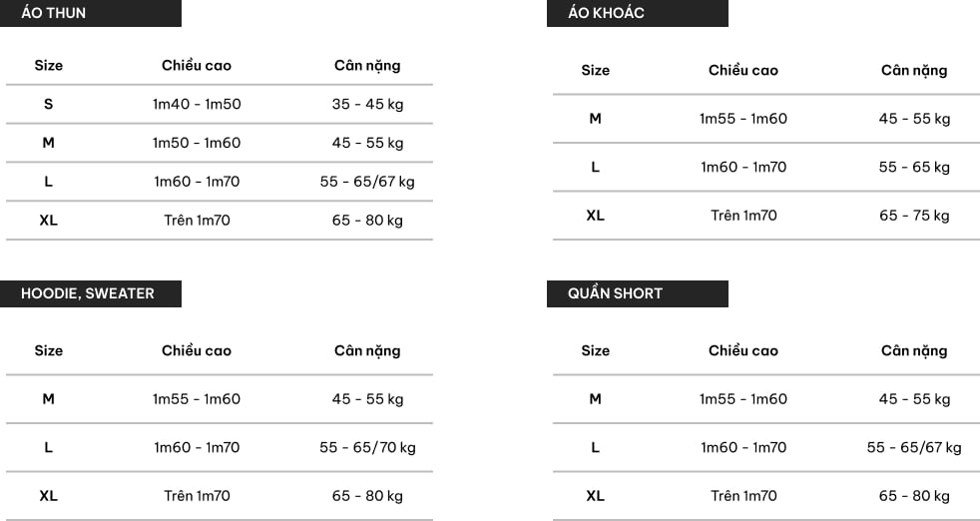
Task: Select size M row in ÁO KHOÁC table
Action: click(x=766, y=119)
